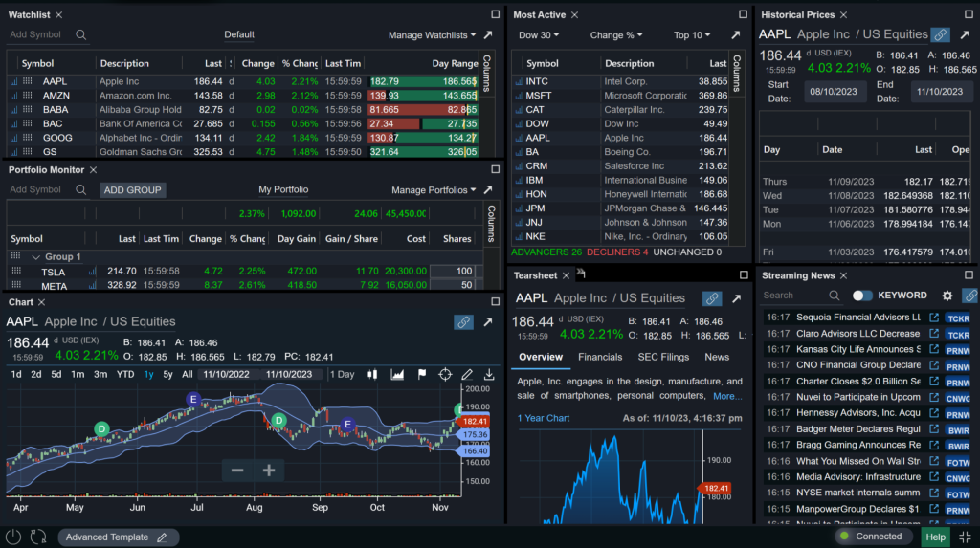Open Columns selector in Most Active
This screenshot has width=980, height=548.
(x=737, y=73)
